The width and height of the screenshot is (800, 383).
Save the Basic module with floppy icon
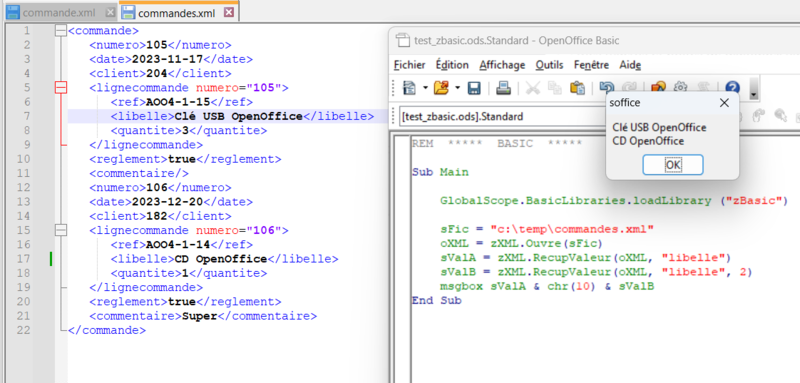click(474, 88)
